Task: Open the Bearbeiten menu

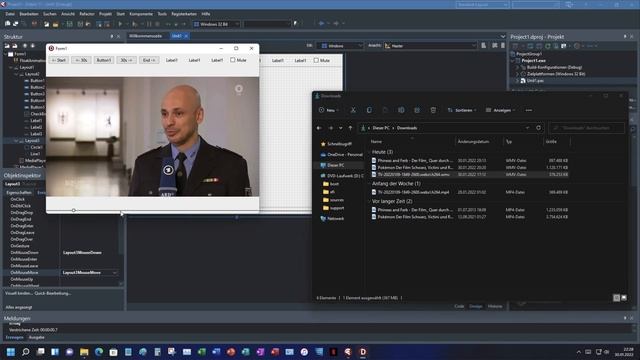Action: point(29,14)
